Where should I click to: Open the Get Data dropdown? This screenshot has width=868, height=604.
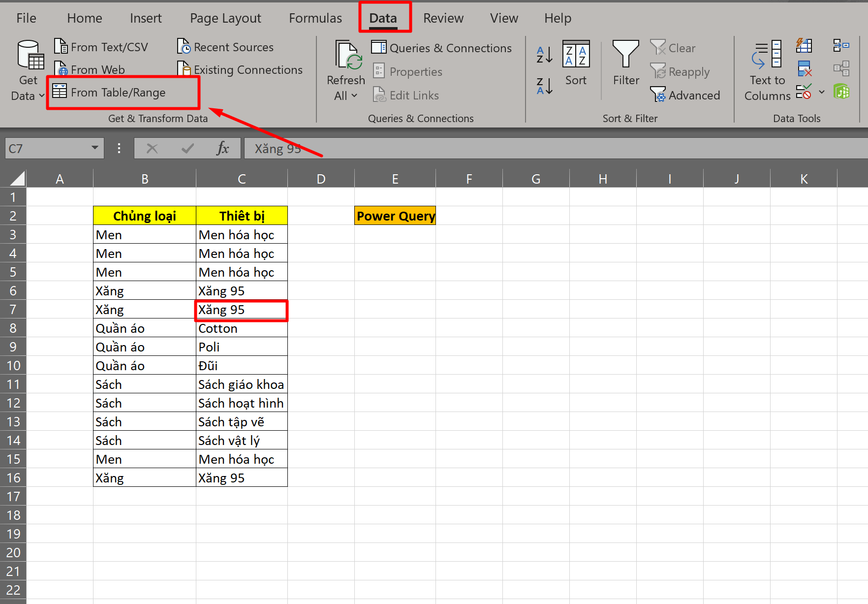pyautogui.click(x=28, y=69)
